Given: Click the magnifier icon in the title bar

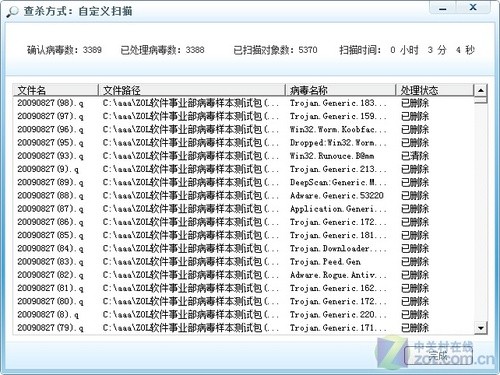Looking at the screenshot, I should (12, 11).
